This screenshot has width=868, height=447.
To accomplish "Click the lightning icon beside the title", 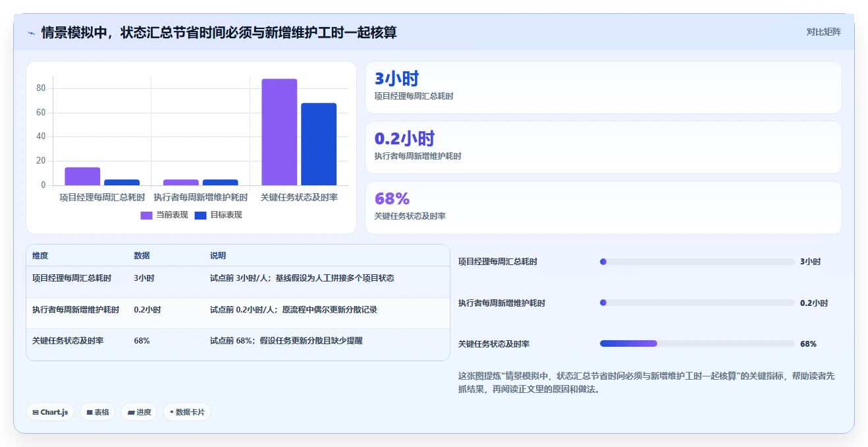I will point(32,33).
